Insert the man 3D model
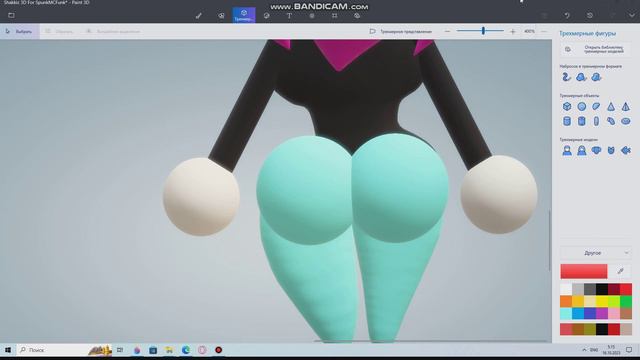The image size is (640, 360). (567, 151)
